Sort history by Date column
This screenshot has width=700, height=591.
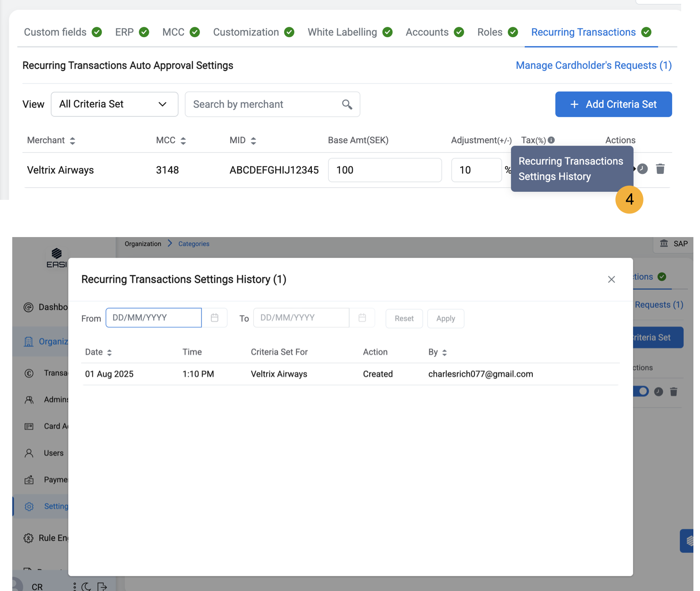click(x=109, y=353)
